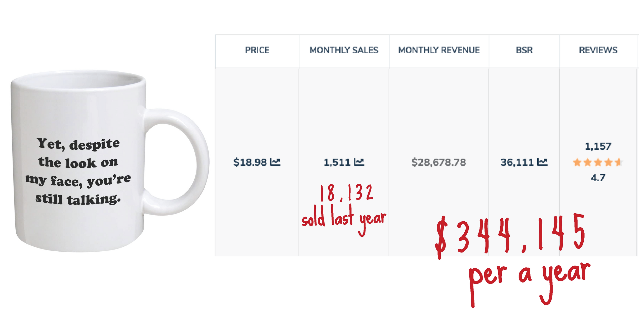This screenshot has height=322, width=644.
Task: Click the mug's printed quote text
Action: coord(78,171)
